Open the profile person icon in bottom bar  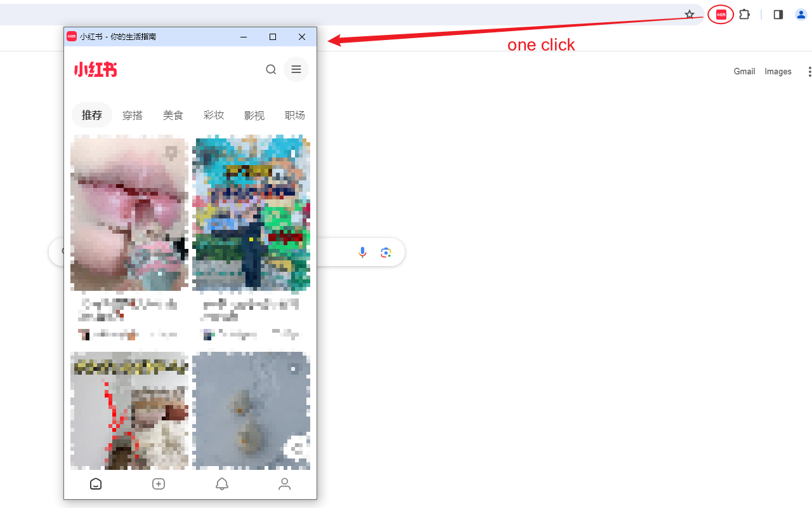285,484
